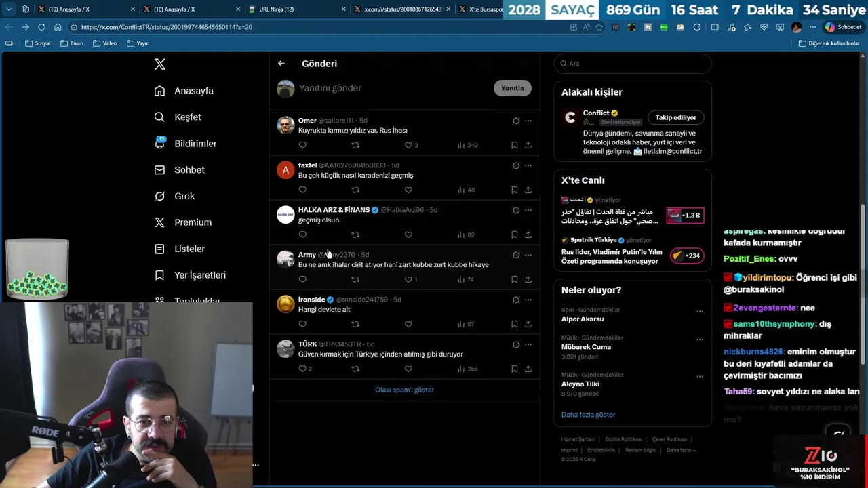The width and height of the screenshot is (868, 488).
Task: Open more options for Aleyna Tilki trend
Action: click(700, 377)
